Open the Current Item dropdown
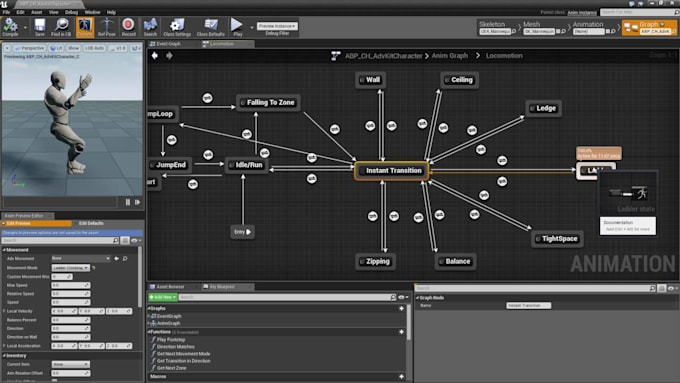 (71, 364)
